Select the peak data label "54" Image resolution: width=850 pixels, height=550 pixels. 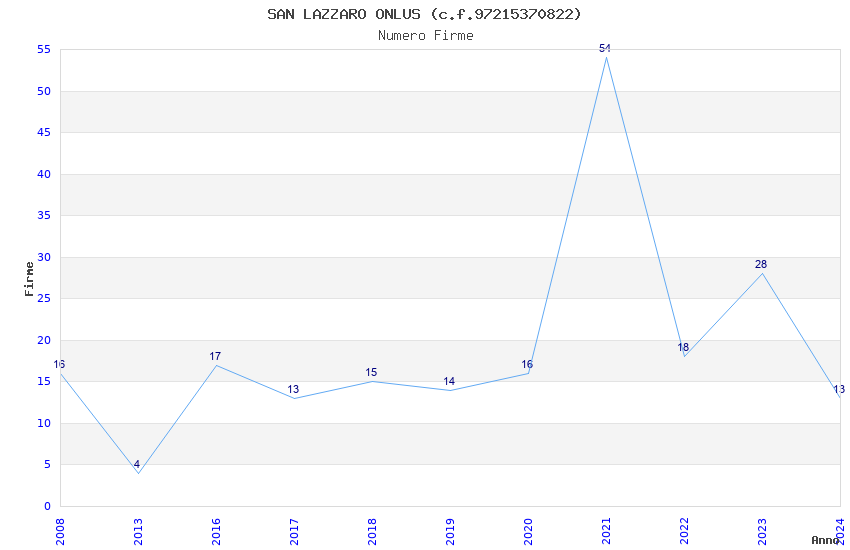605,48
